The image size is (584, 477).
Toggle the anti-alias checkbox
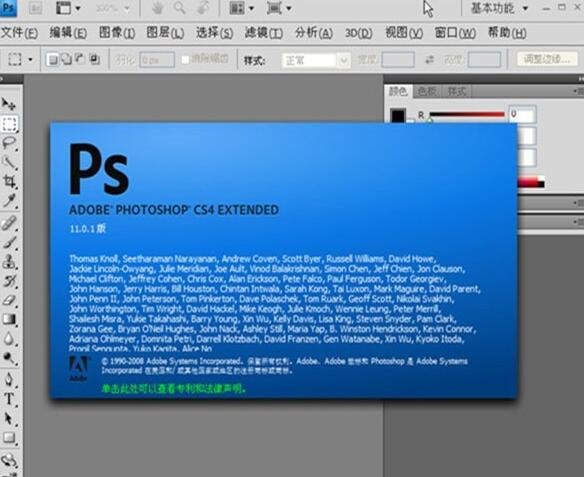pyautogui.click(x=185, y=60)
